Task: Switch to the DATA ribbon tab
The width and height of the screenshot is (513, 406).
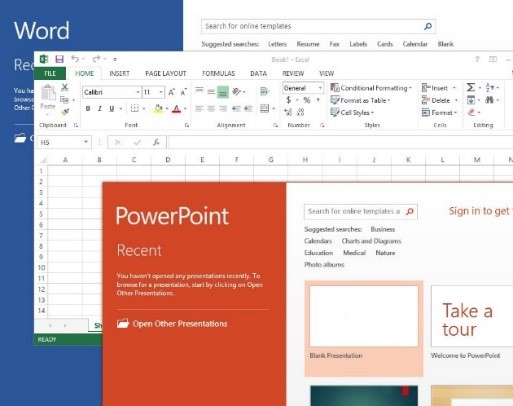Action: point(259,74)
